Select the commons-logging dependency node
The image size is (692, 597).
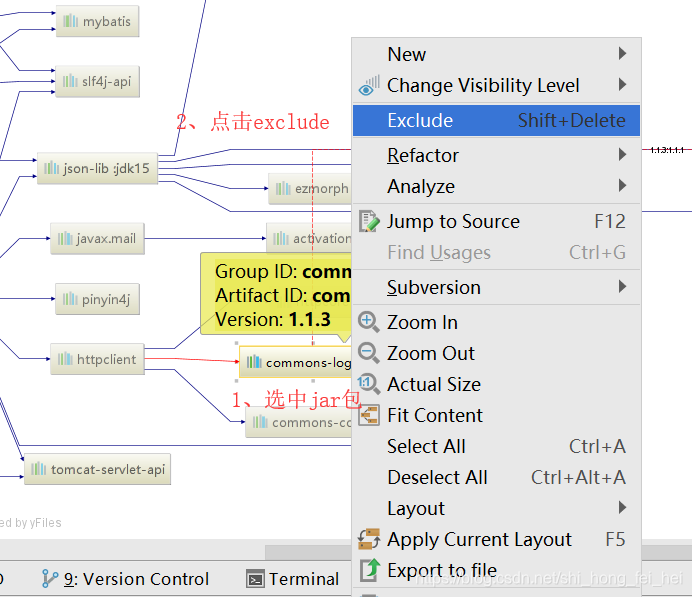point(296,362)
